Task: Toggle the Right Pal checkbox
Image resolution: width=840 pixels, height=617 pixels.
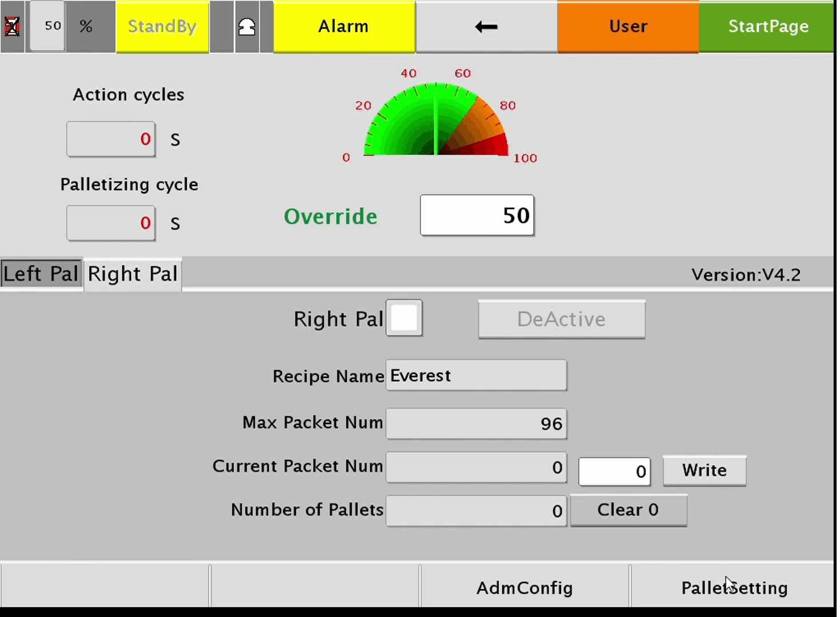Action: [x=404, y=318]
